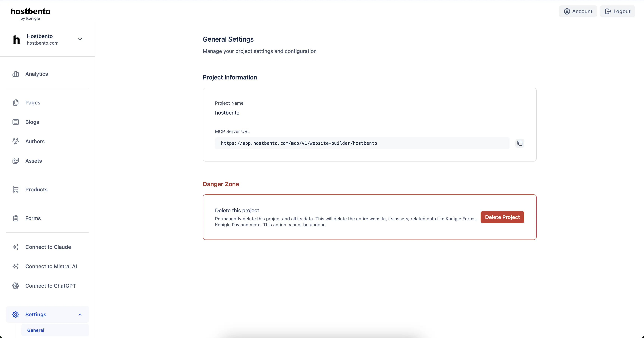
Task: Click the Connect to ChatGPT icon
Action: point(16,285)
